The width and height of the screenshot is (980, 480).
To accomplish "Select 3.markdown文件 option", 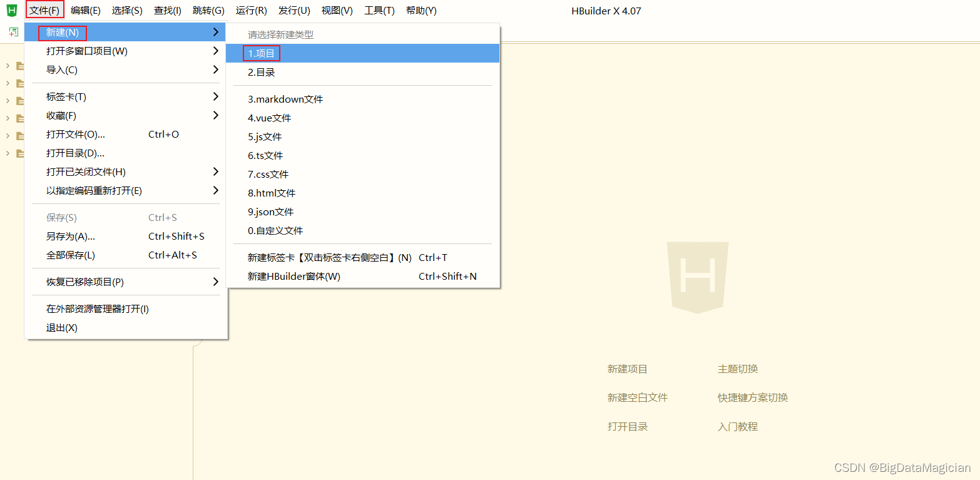I will pyautogui.click(x=362, y=100).
